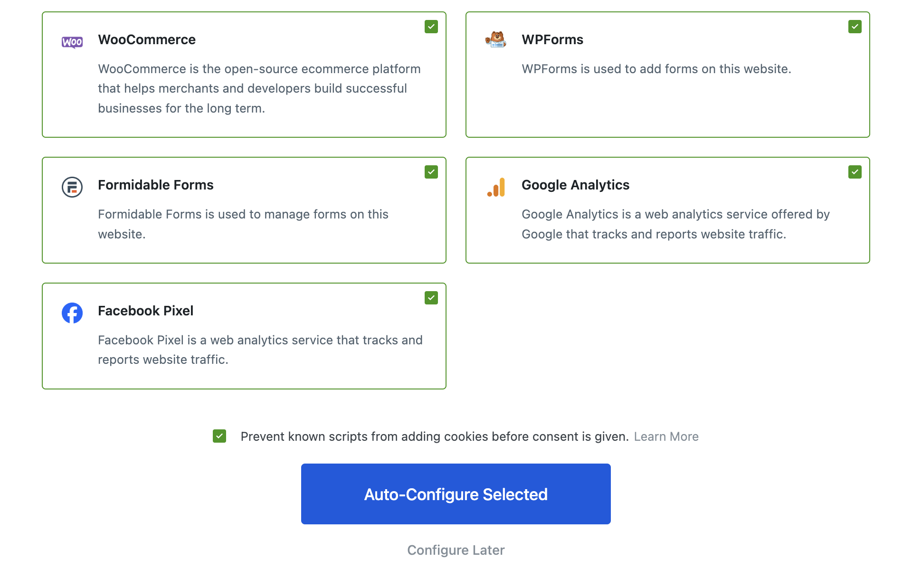
Task: Click the Facebook Pixel description text
Action: tap(260, 350)
